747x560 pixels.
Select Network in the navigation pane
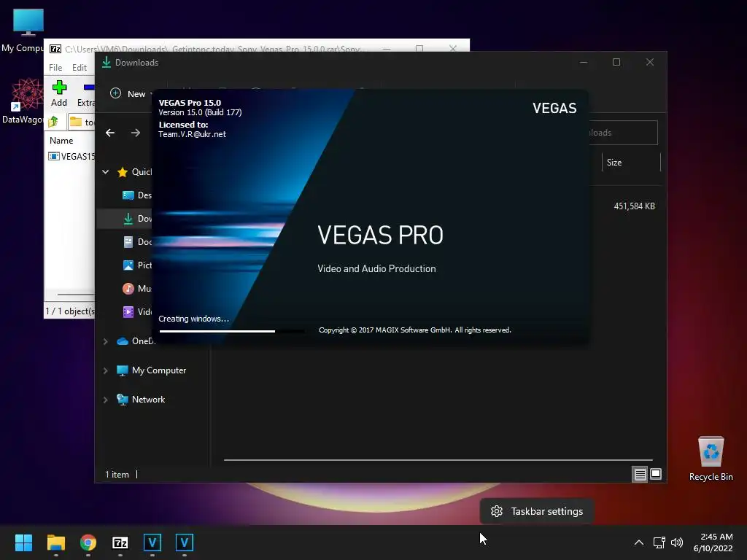[x=141, y=400]
